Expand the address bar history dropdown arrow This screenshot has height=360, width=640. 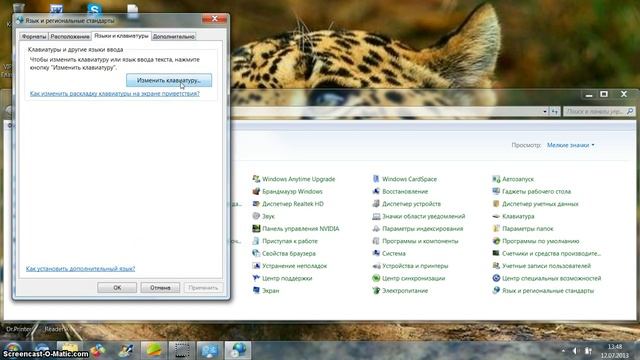(545, 111)
